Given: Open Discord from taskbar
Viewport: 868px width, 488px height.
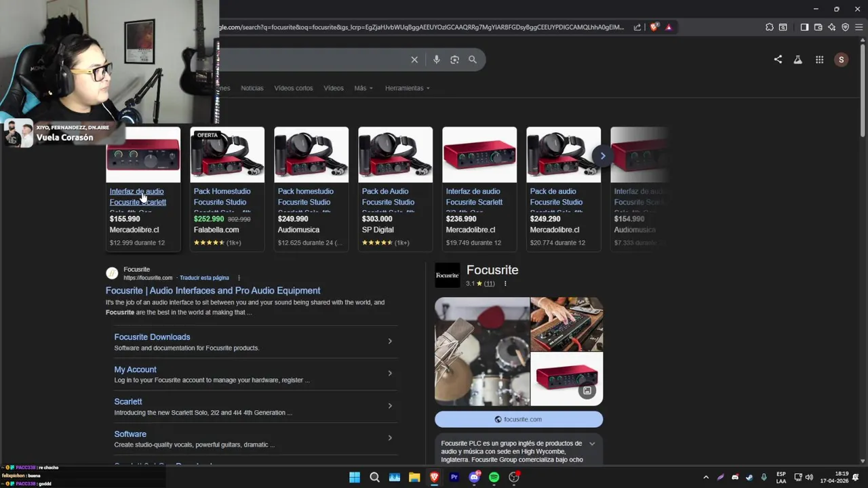Looking at the screenshot, I should pos(474,477).
